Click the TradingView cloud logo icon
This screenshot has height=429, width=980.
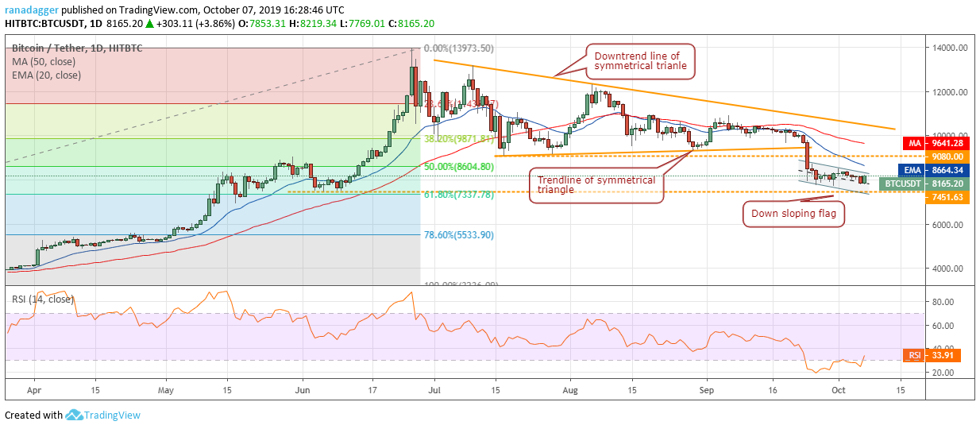75,415
